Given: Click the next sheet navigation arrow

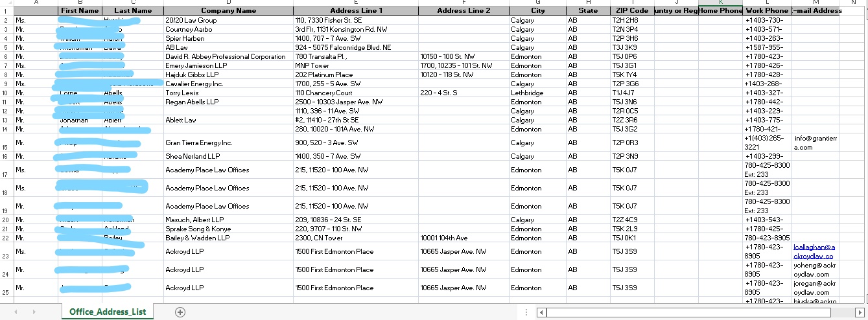Looking at the screenshot, I should pos(34,312).
